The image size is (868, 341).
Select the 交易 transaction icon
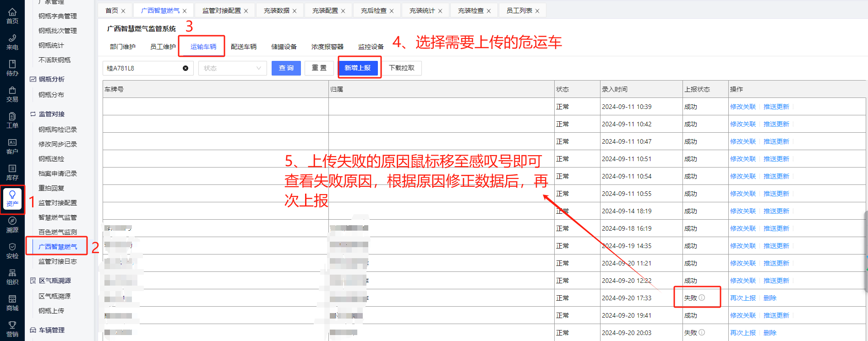tap(12, 93)
